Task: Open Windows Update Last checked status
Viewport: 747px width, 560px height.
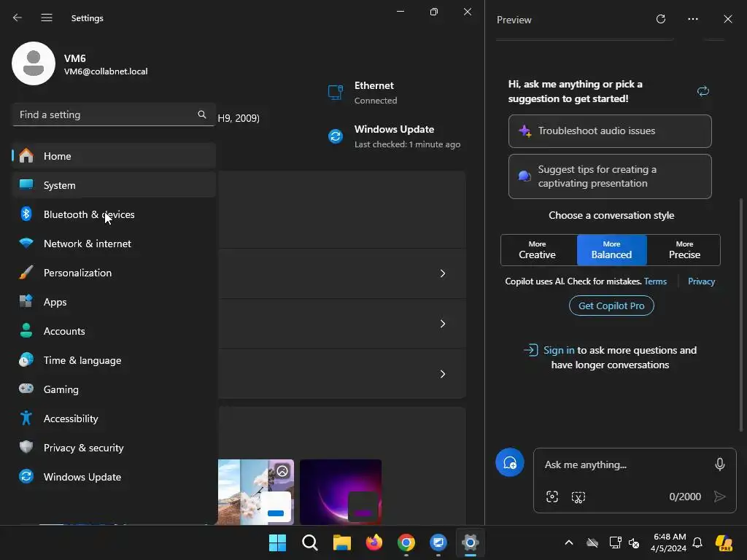Action: pos(407,144)
